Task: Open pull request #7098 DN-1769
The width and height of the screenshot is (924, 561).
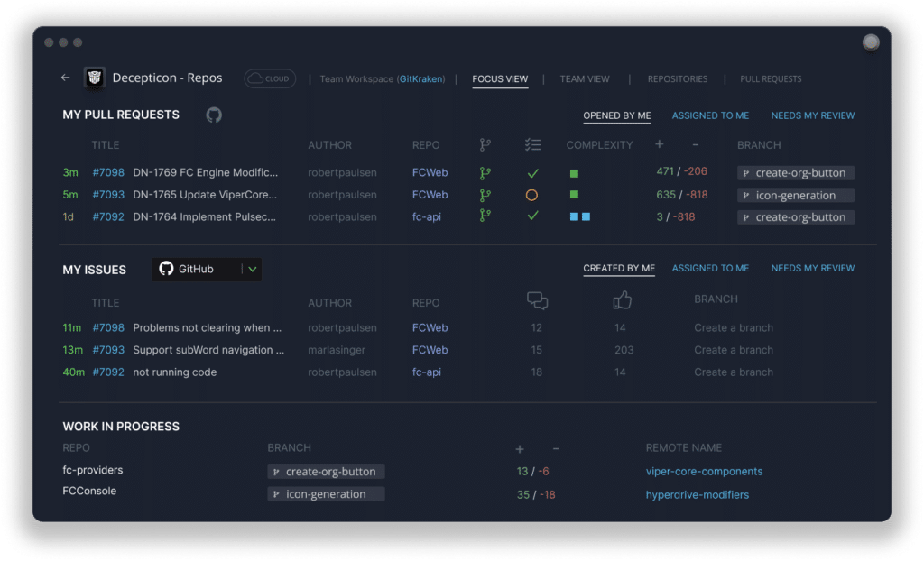Action: pyautogui.click(x=185, y=172)
